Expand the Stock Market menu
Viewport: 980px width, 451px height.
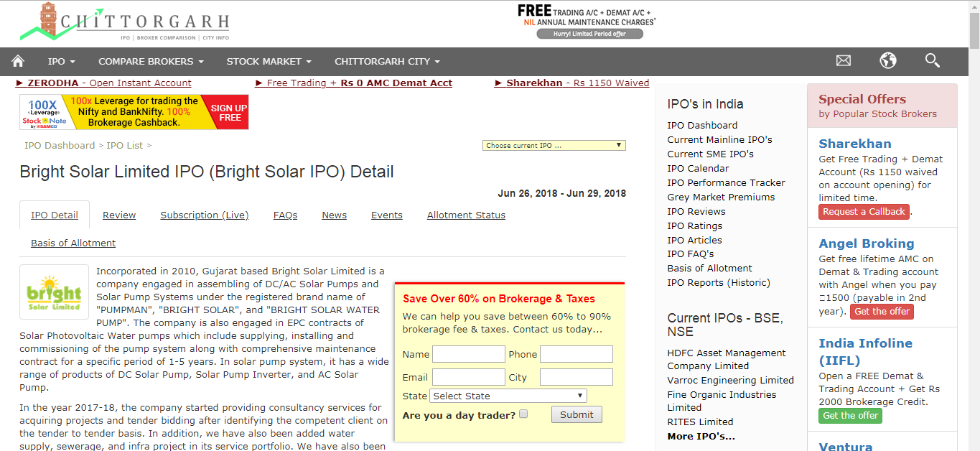click(x=269, y=62)
